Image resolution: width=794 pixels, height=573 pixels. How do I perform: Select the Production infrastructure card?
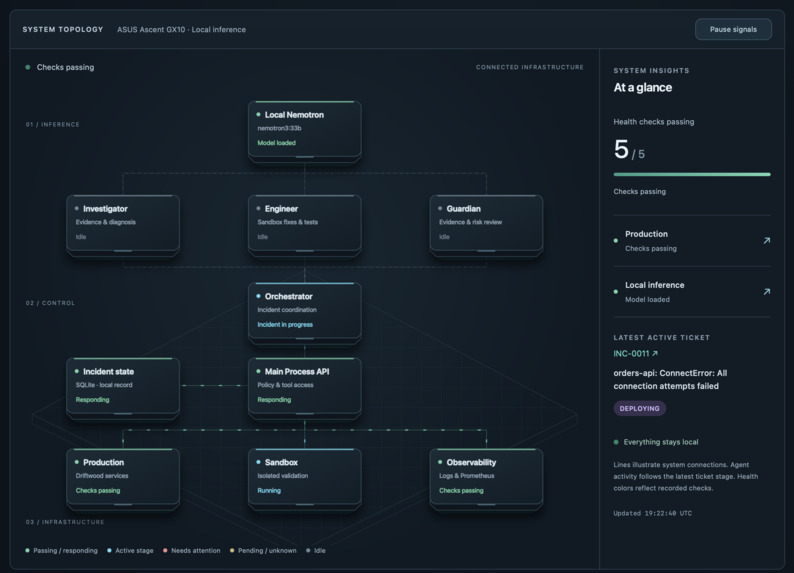pos(123,478)
